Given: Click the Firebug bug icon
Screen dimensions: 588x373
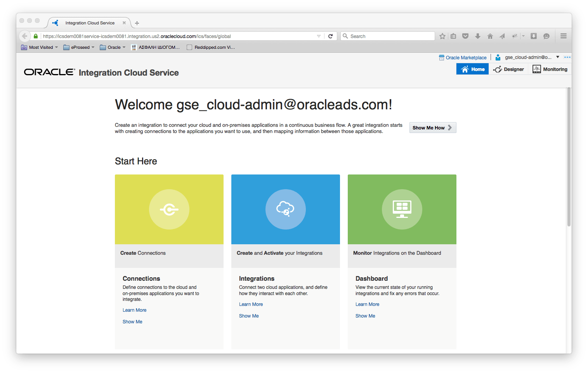Looking at the screenshot, I should [x=515, y=36].
